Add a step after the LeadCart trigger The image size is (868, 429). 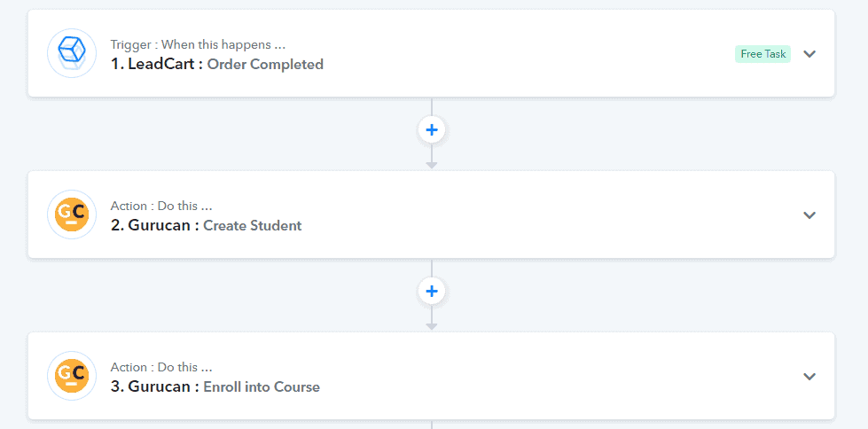click(x=432, y=130)
